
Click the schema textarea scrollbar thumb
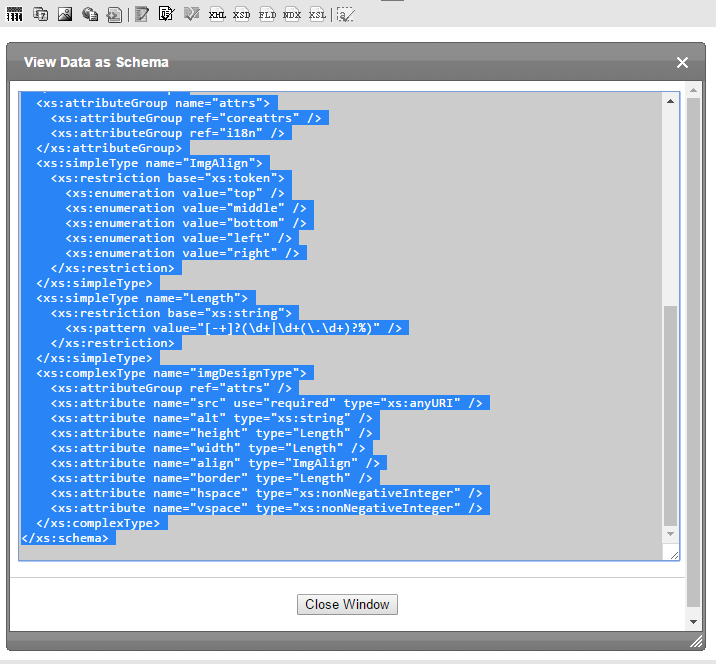coord(670,416)
